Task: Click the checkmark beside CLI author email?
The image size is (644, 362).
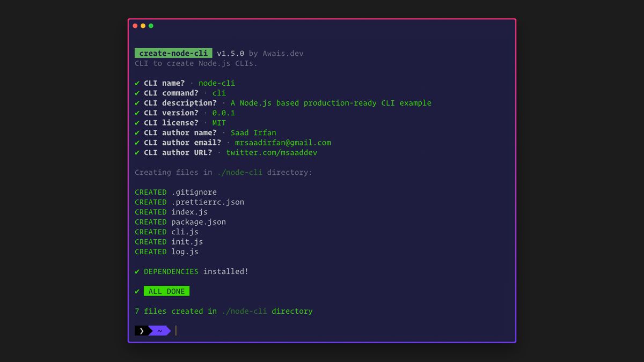Action: [x=137, y=143]
